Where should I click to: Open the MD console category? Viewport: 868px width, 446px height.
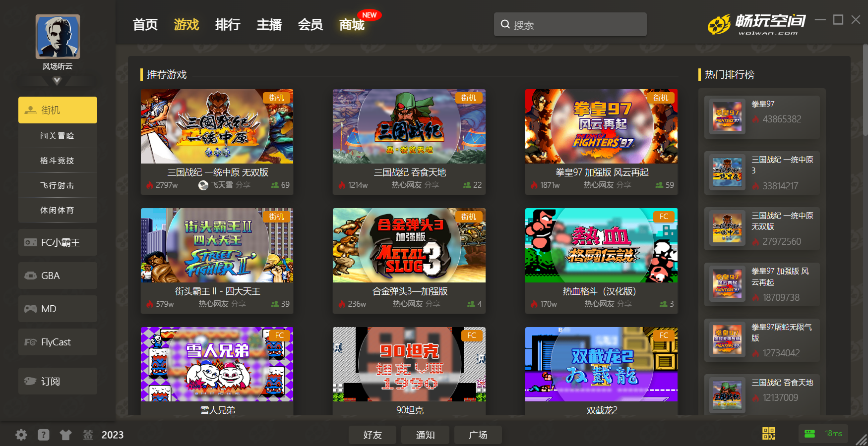click(x=58, y=309)
